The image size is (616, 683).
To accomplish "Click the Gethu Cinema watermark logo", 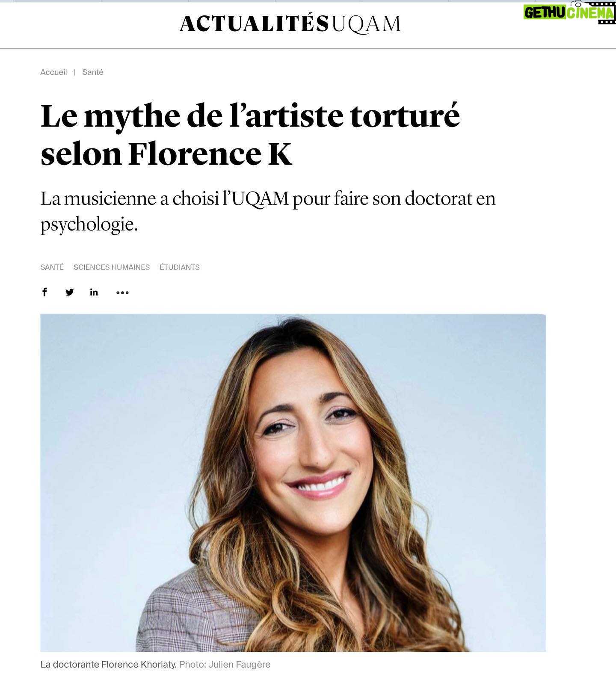I will tap(569, 13).
